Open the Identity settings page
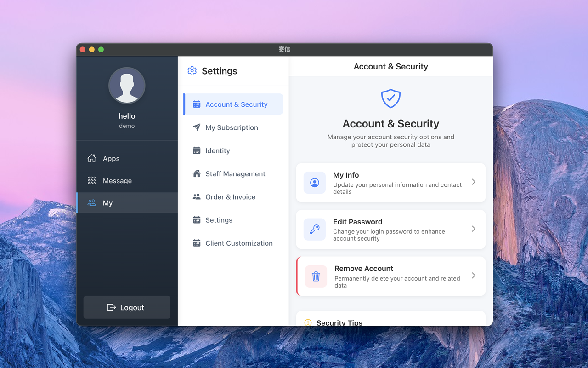Viewport: 588px width, 368px height. [233, 150]
